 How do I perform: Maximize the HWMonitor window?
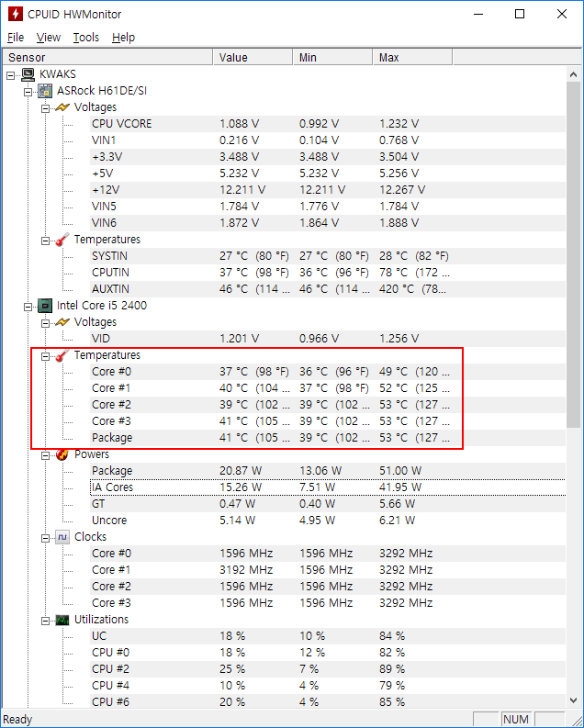pyautogui.click(x=520, y=14)
